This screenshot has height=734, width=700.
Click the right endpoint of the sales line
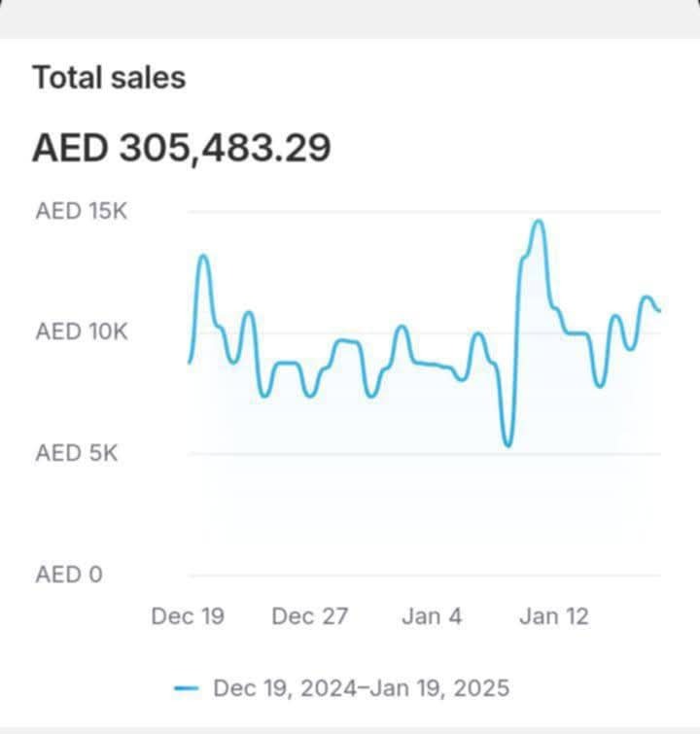(659, 310)
